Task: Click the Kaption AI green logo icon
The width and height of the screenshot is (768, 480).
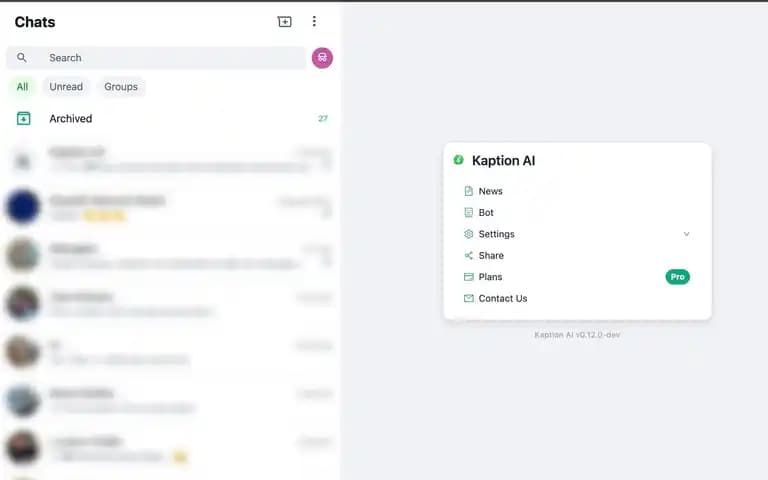Action: (x=458, y=160)
